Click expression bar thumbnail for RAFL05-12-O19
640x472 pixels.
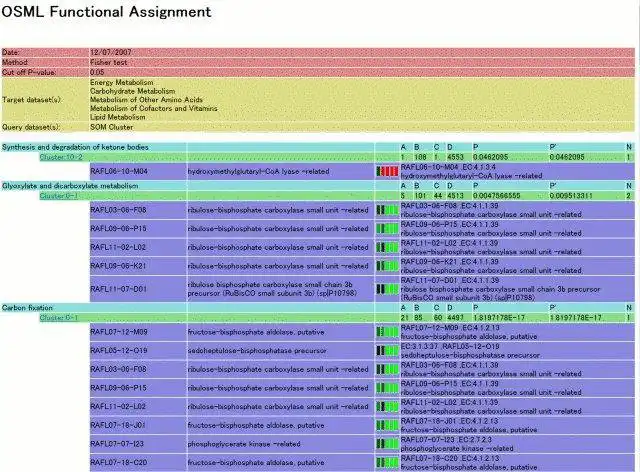click(x=387, y=351)
